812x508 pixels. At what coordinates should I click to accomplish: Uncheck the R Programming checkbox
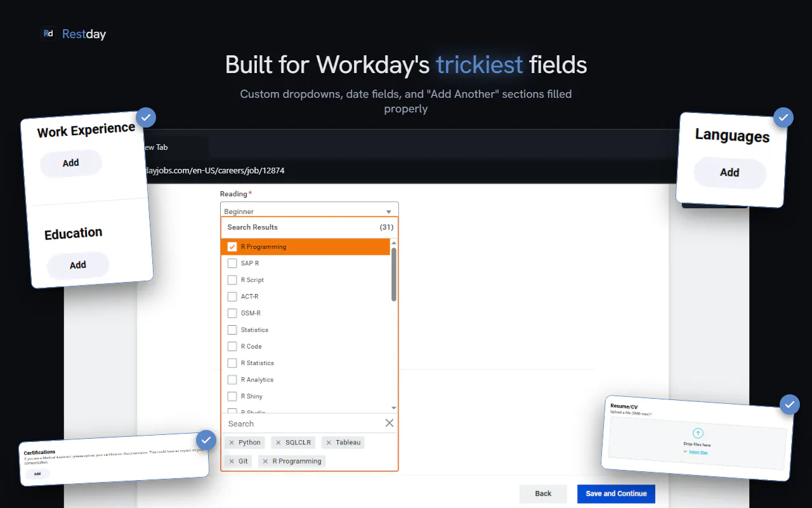pos(232,246)
